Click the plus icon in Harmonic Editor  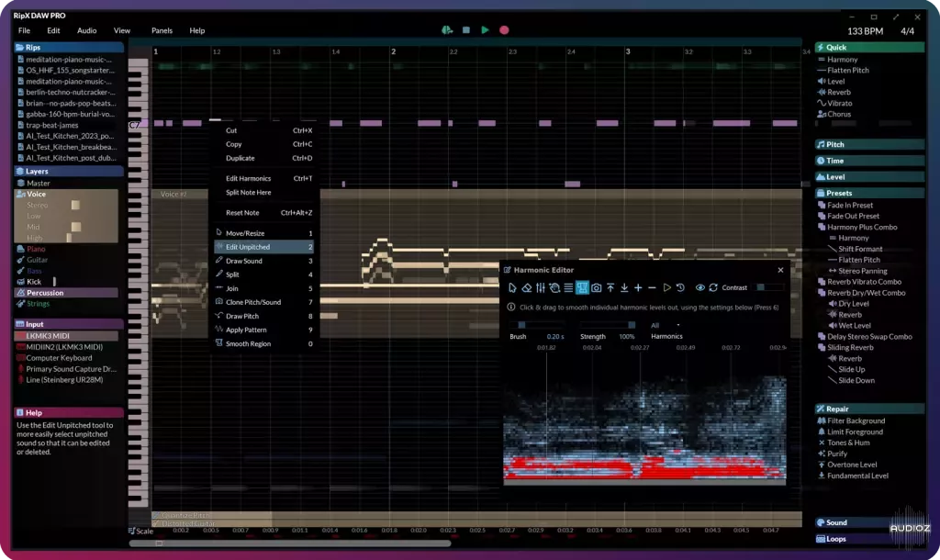point(638,287)
